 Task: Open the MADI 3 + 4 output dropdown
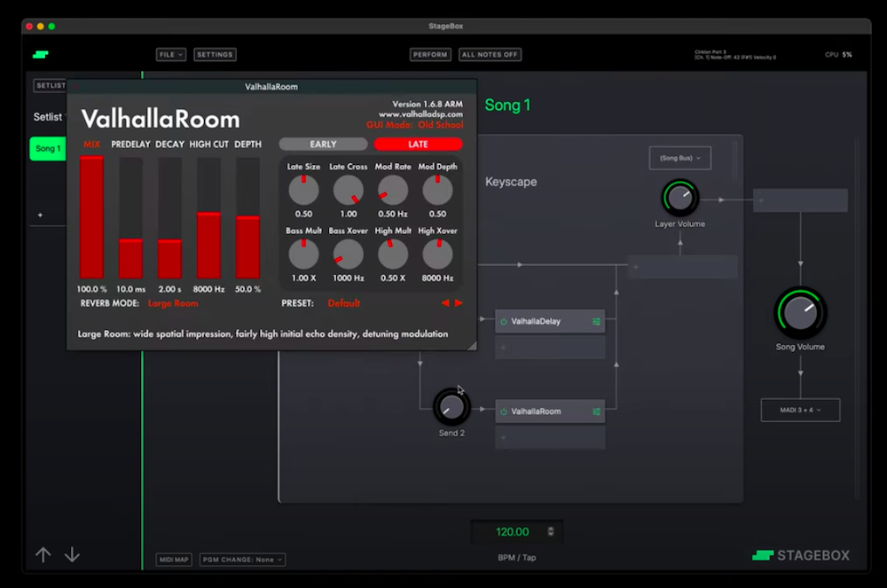800,410
